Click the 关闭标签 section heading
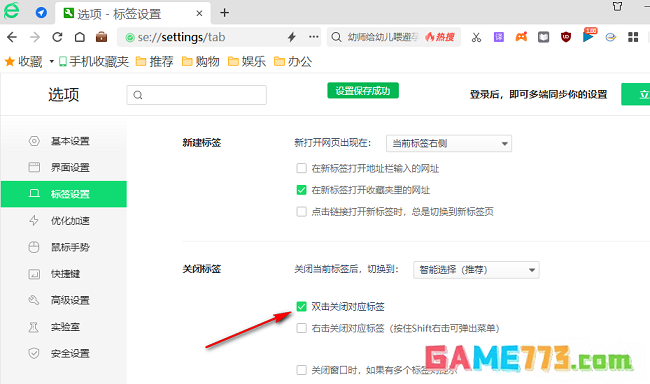This screenshot has height=384, width=650. point(202,269)
